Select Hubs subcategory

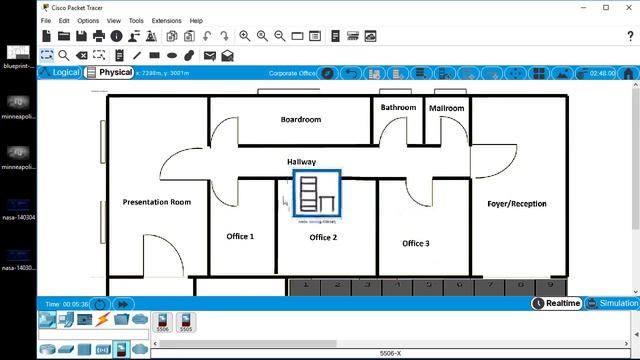(x=84, y=350)
